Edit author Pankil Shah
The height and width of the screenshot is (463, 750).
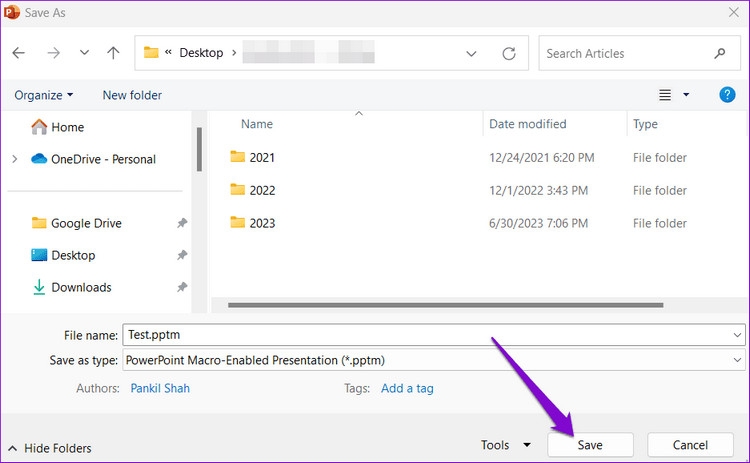160,388
